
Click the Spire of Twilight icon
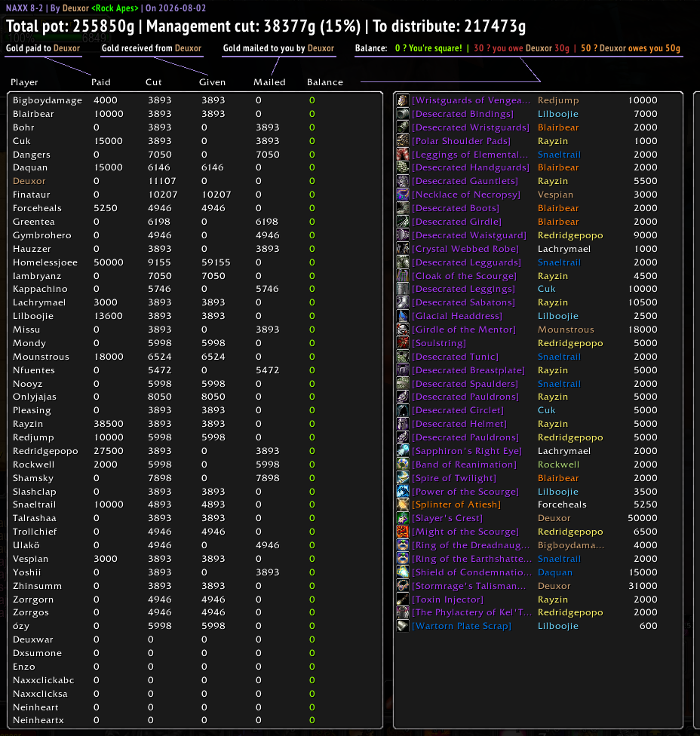[x=403, y=478]
